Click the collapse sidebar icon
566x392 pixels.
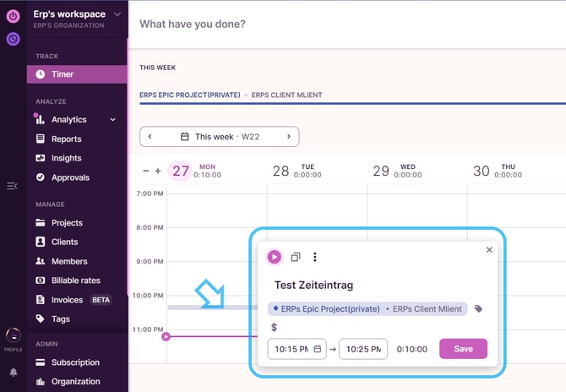pyautogui.click(x=12, y=186)
